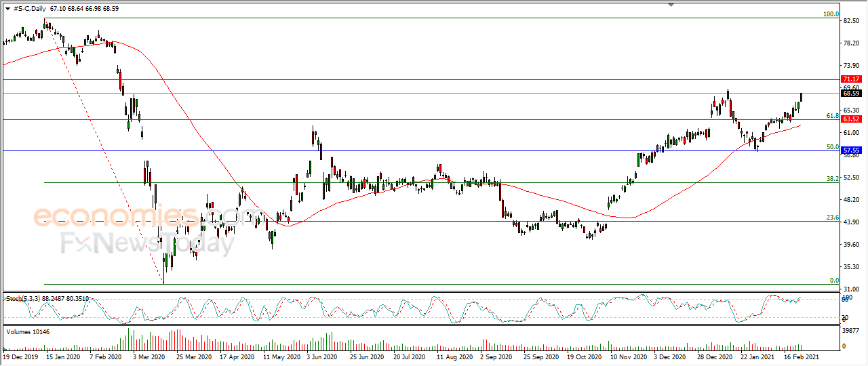This screenshot has height=366, width=868.
Task: Click the blue 57.55 price label
Action: pyautogui.click(x=851, y=150)
